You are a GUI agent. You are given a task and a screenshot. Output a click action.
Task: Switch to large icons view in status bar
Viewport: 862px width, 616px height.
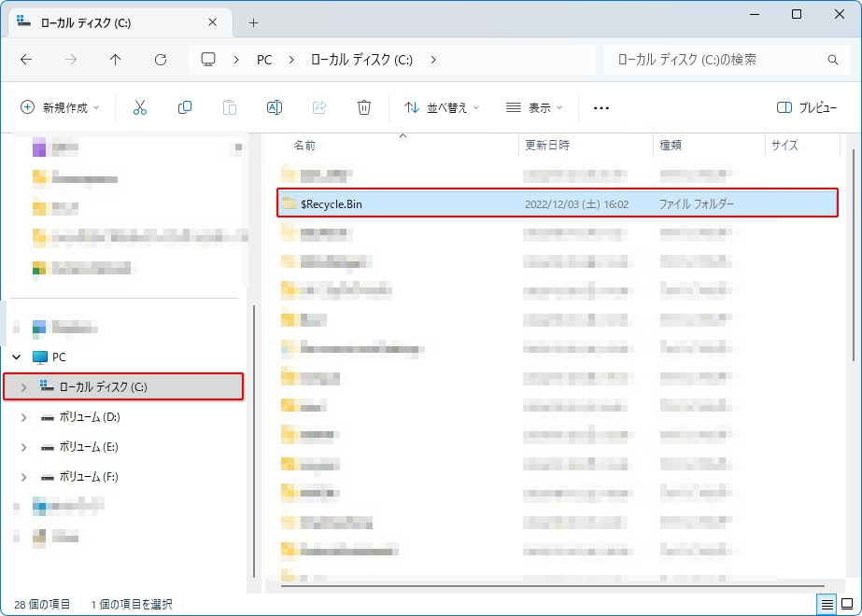point(846,604)
